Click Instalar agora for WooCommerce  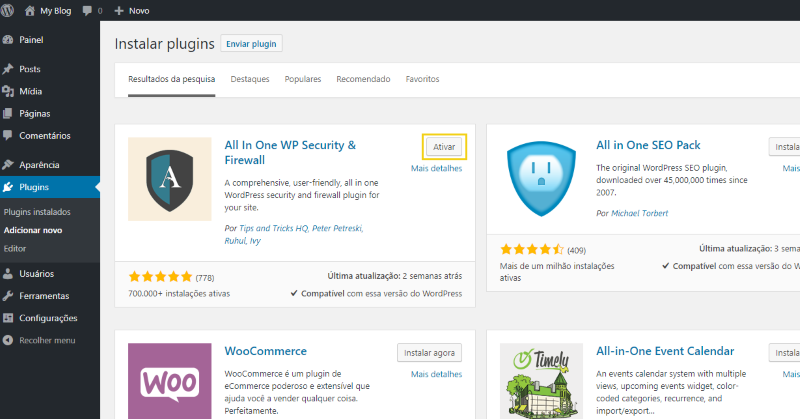[430, 353]
